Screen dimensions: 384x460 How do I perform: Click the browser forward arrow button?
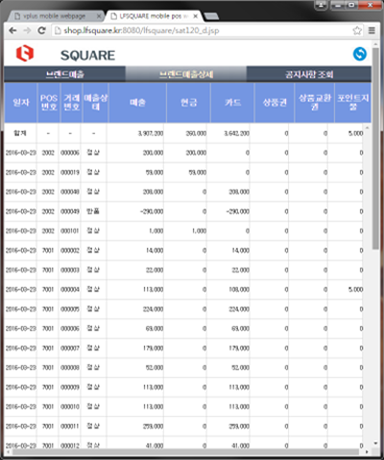click(x=27, y=31)
